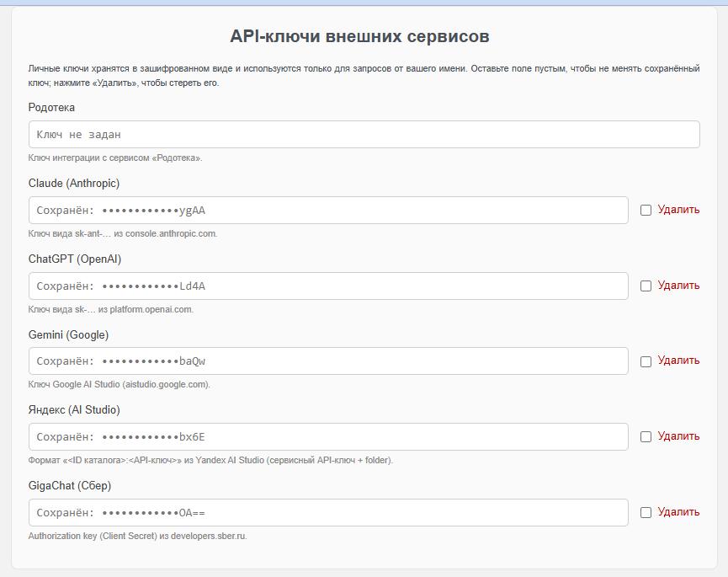Viewport: 728px width, 577px height.
Task: Click hint mentioning platform.openai.com
Action: (111, 309)
